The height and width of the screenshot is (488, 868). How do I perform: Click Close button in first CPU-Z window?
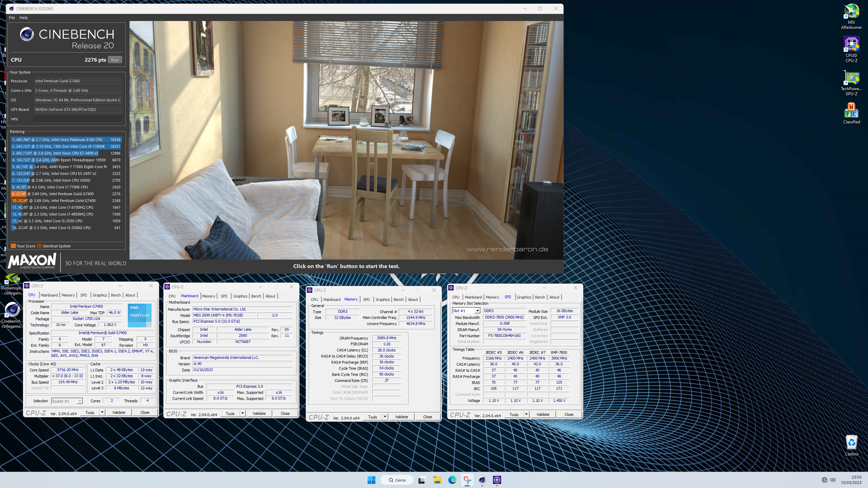pos(145,412)
